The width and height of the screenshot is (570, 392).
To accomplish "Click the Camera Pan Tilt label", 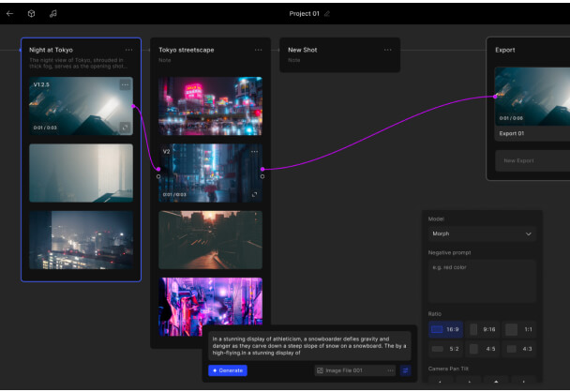I will click(448, 369).
